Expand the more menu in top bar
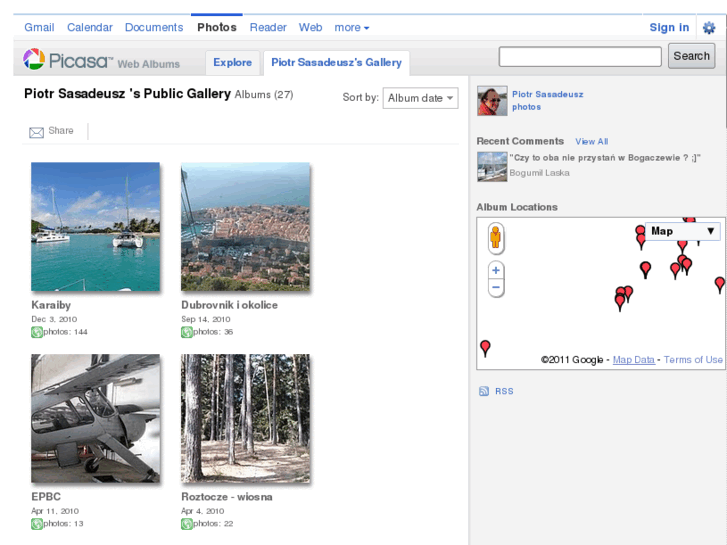 (352, 28)
